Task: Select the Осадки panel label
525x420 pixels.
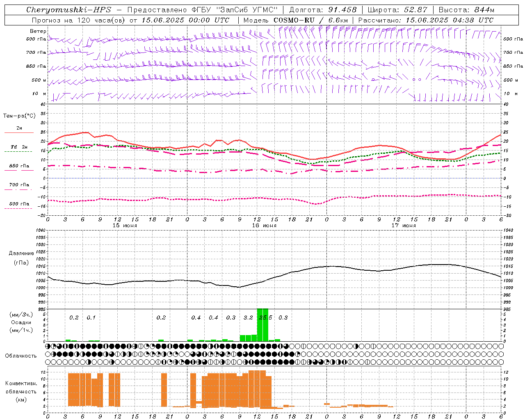Action: pyautogui.click(x=21, y=322)
